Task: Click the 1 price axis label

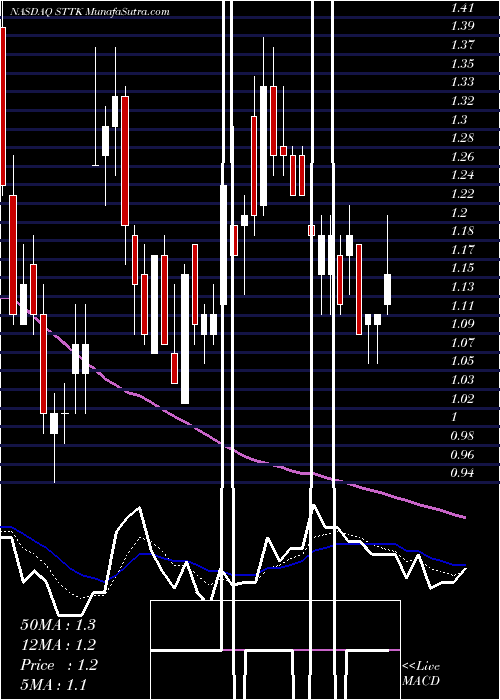Action: 454,417
